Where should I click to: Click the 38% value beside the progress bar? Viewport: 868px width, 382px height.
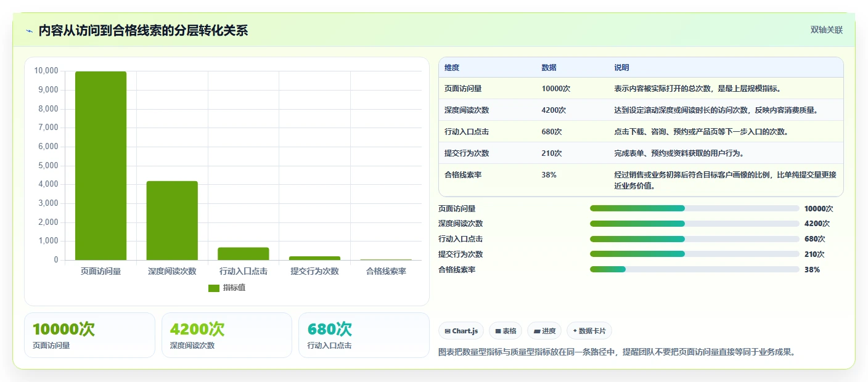[812, 269]
